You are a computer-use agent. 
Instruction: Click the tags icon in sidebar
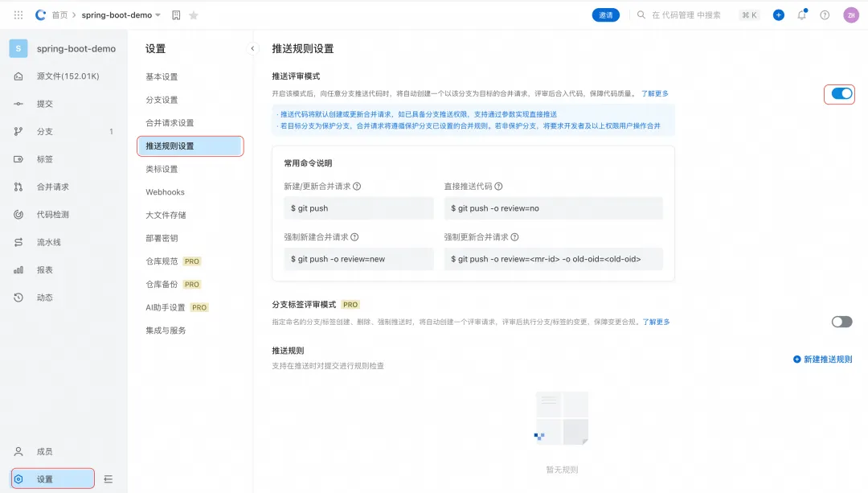tap(18, 159)
